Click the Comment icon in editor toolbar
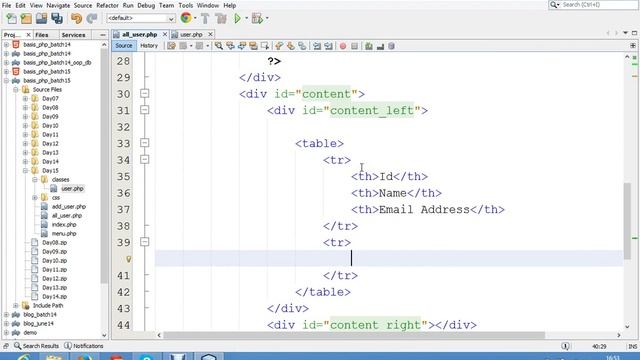 pos(380,46)
